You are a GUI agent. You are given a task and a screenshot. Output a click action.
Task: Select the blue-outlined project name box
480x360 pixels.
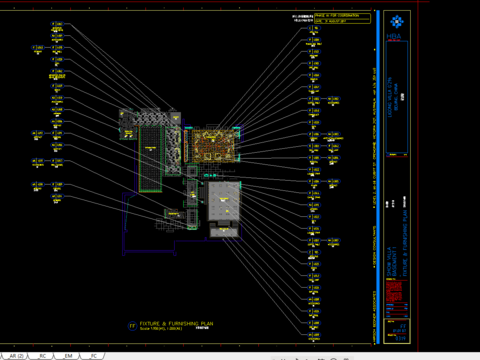click(x=397, y=97)
